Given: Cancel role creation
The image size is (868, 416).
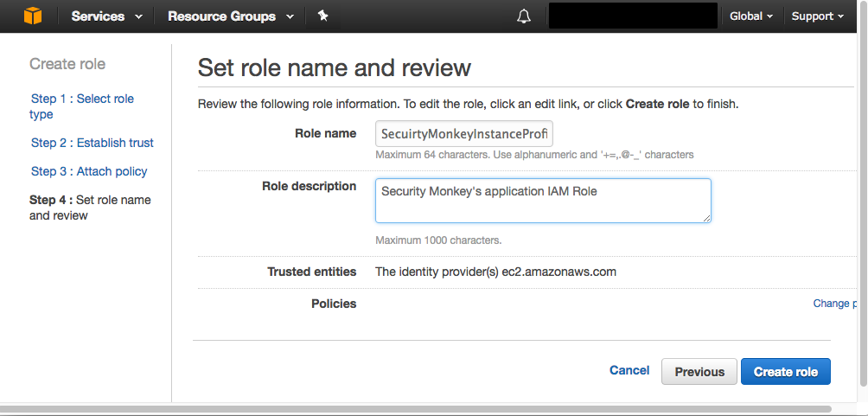Looking at the screenshot, I should click(629, 370).
